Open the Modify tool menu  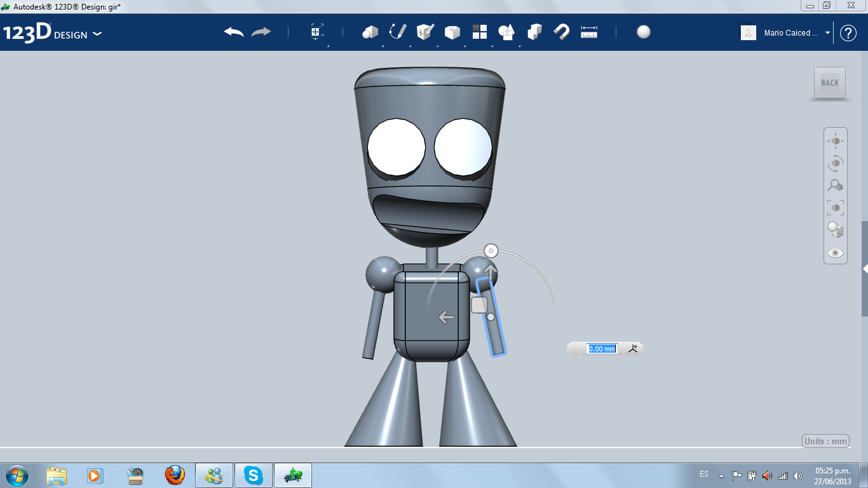pyautogui.click(x=452, y=32)
